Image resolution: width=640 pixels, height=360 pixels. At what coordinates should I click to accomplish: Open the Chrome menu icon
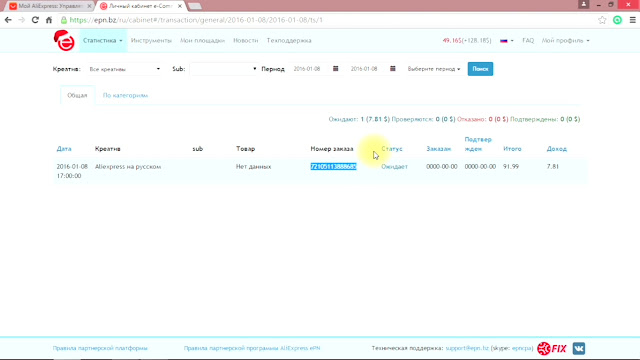632,20
